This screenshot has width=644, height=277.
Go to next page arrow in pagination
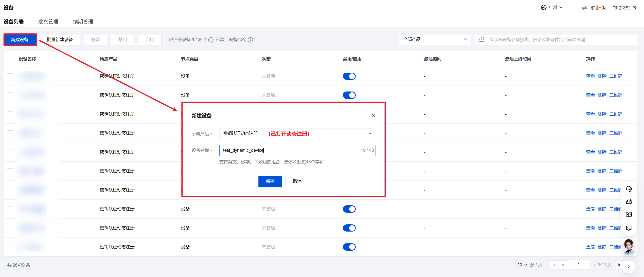619,265
